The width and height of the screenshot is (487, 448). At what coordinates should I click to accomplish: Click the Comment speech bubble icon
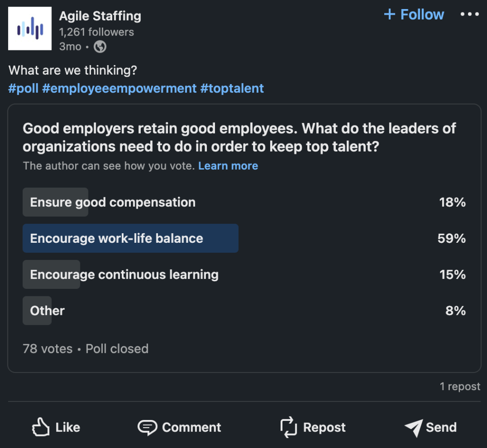pyautogui.click(x=147, y=427)
